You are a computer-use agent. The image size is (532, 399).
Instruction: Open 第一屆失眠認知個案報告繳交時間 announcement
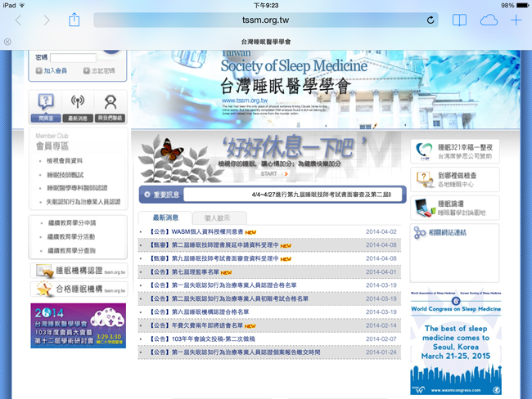(234, 352)
